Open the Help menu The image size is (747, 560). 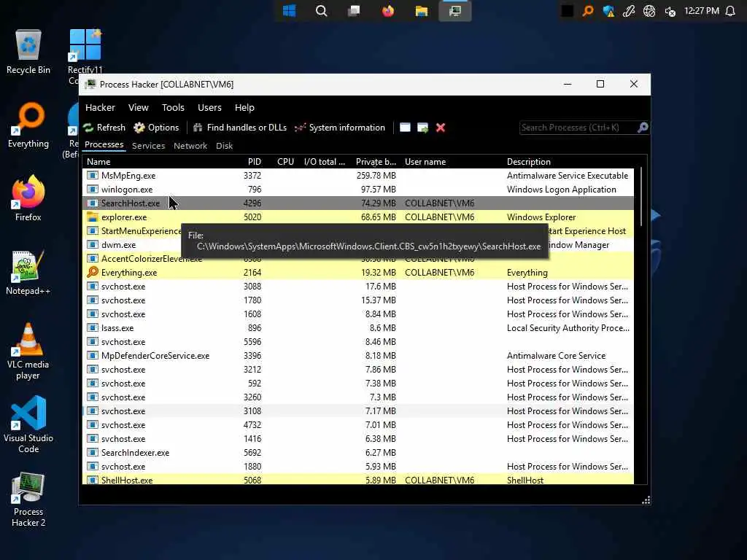[x=244, y=108]
